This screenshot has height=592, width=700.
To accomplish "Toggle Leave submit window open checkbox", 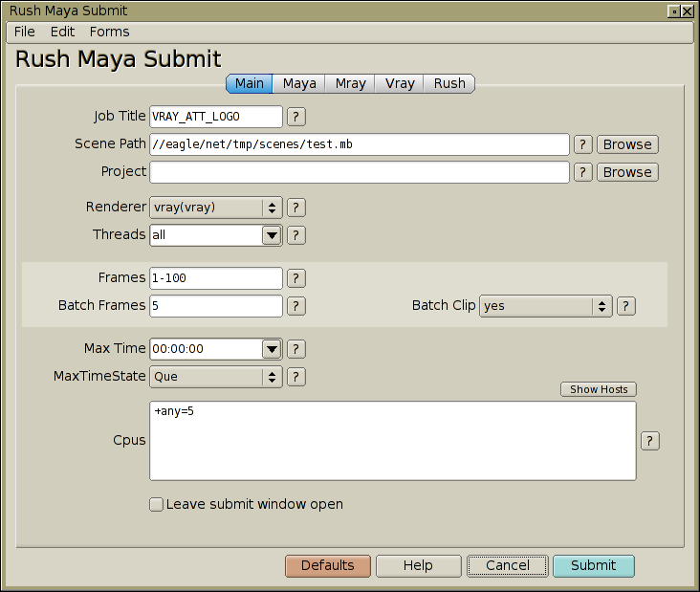I will 156,505.
